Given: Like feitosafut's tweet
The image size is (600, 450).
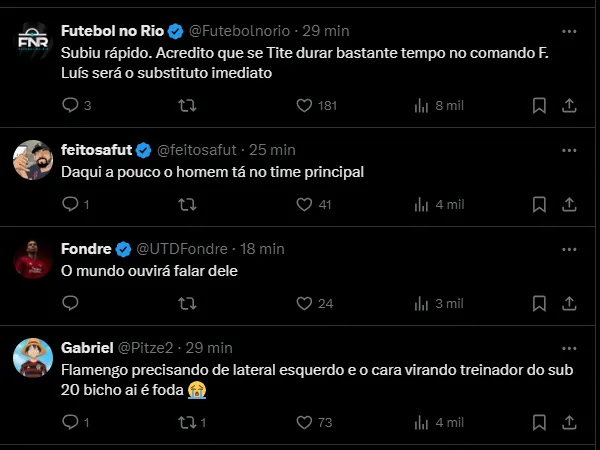Looking at the screenshot, I should pyautogui.click(x=305, y=204).
